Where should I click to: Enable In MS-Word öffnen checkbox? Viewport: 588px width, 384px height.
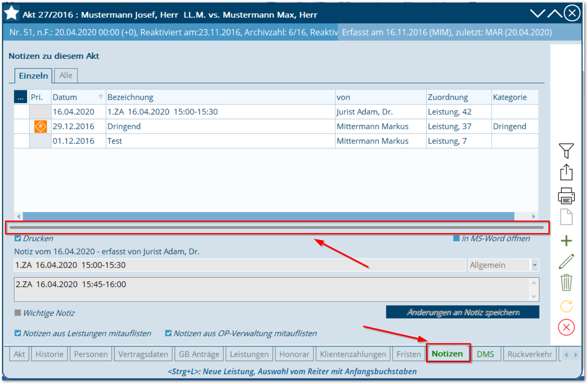coord(456,238)
